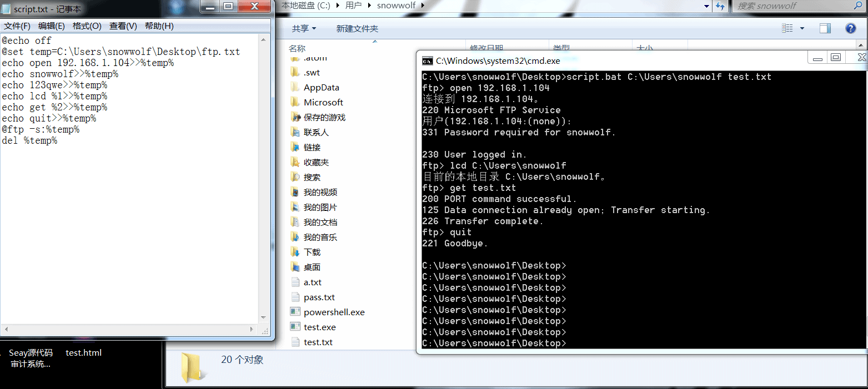Click the '226 Transfer complete.' line in cmd
The height and width of the screenshot is (389, 868).
[483, 221]
